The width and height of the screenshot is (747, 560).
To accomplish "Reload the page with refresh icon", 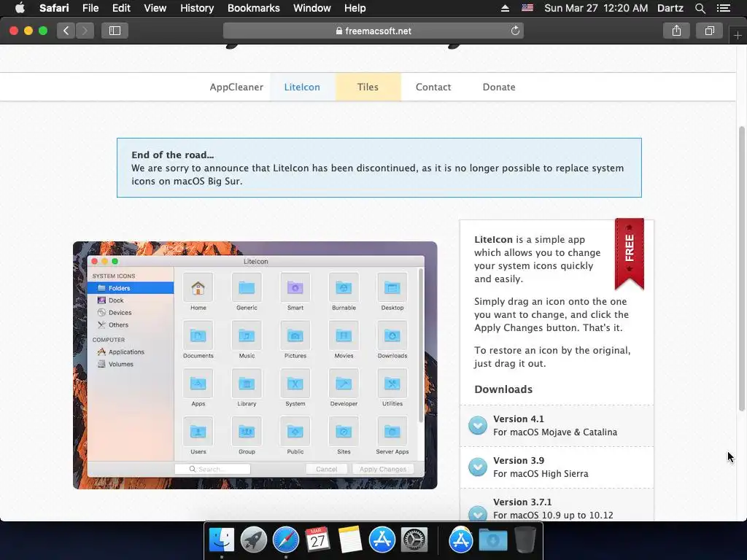I will (x=515, y=31).
